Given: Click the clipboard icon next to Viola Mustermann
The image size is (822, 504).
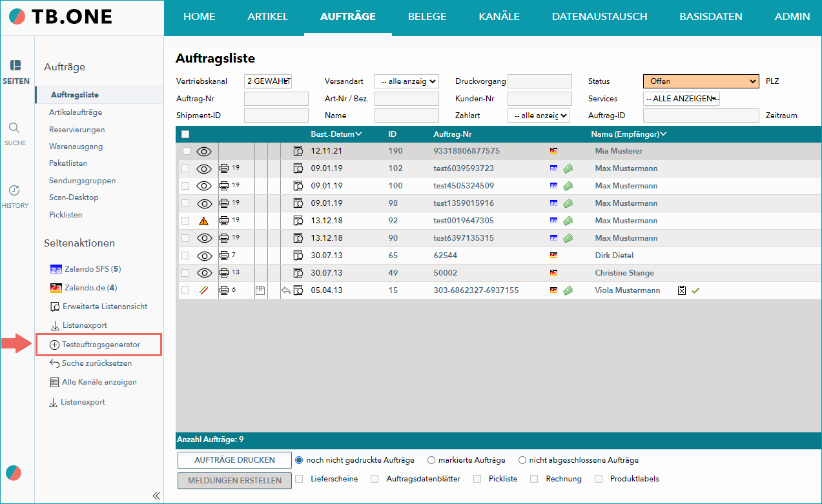Looking at the screenshot, I should tap(682, 290).
